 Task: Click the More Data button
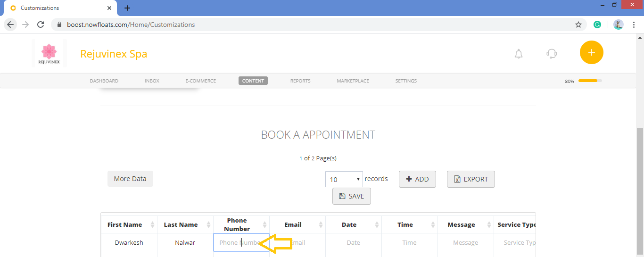click(x=130, y=179)
